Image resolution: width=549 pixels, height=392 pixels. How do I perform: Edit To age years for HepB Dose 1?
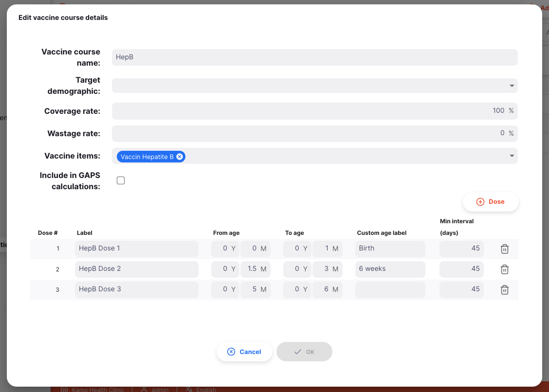click(297, 249)
